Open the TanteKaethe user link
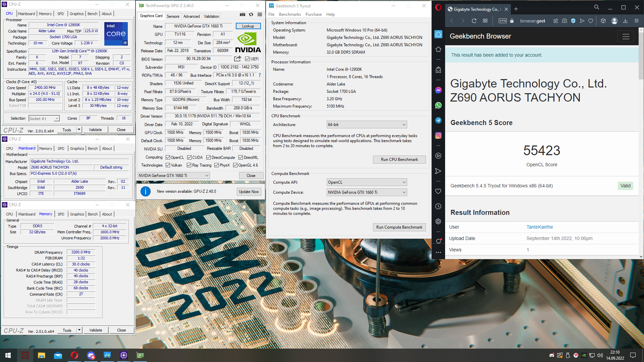644x362 pixels. (540, 227)
